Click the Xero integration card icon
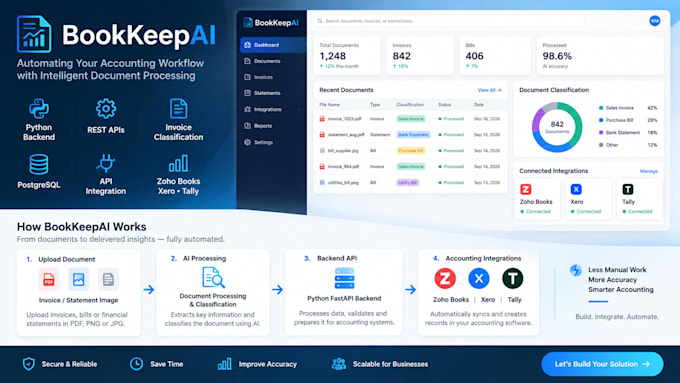The width and height of the screenshot is (680, 383). (x=576, y=189)
